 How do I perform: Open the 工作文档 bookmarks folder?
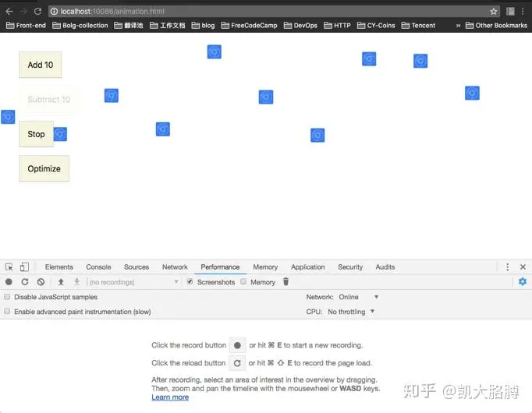click(167, 26)
